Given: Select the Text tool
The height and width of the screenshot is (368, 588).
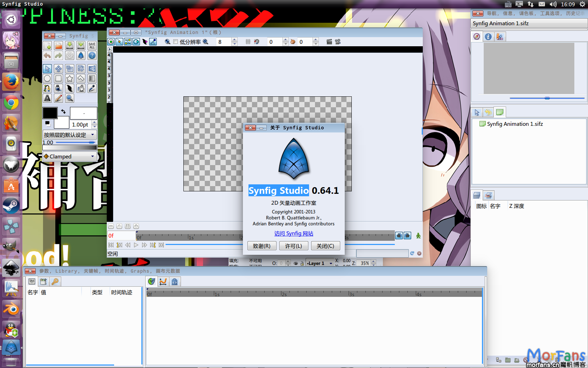Looking at the screenshot, I should tap(47, 98).
